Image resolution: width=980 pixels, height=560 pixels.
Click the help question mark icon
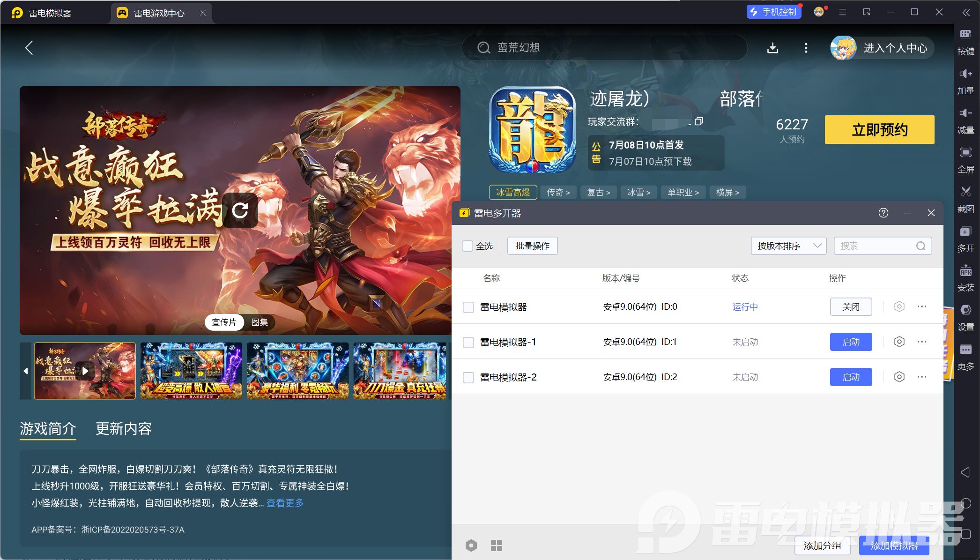(x=883, y=213)
